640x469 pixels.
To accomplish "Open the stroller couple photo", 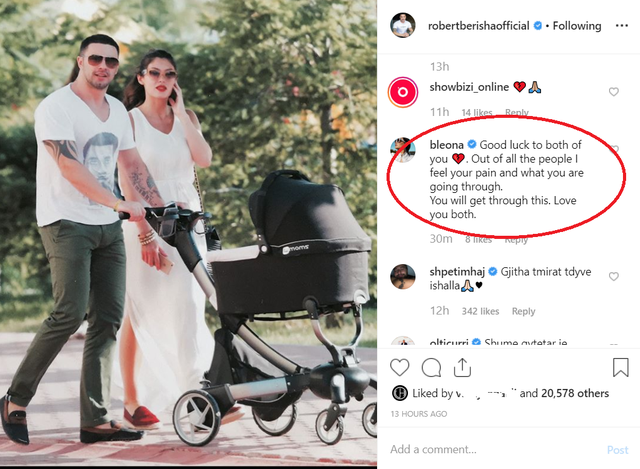I will point(188,233).
